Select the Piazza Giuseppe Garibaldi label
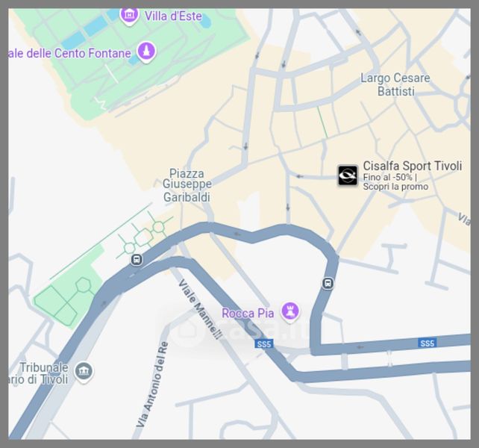 187,185
